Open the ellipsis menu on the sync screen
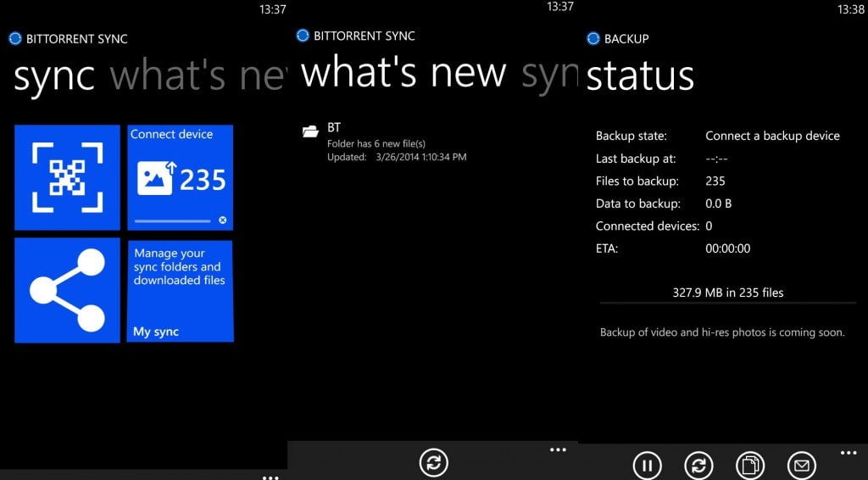Image resolution: width=868 pixels, height=480 pixels. tap(270, 477)
